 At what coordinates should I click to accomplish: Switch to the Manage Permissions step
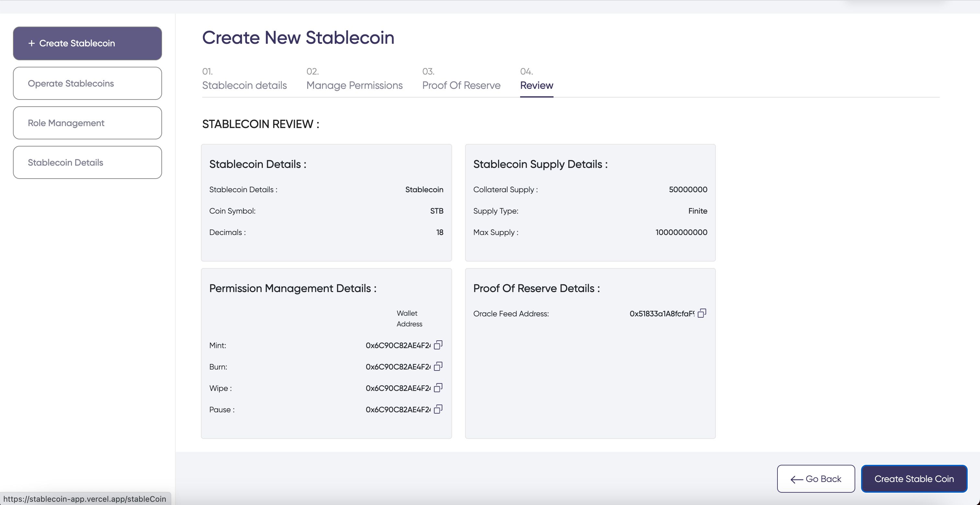coord(354,79)
